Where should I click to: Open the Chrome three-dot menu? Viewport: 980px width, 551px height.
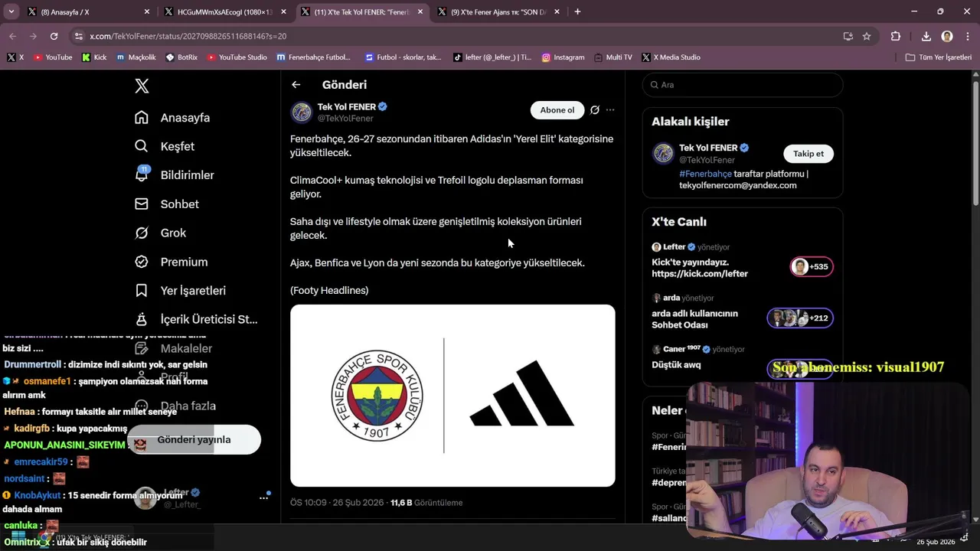966,36
